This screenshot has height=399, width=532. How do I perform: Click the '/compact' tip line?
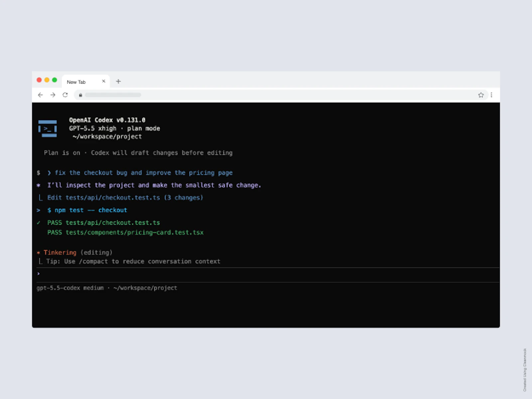click(133, 261)
